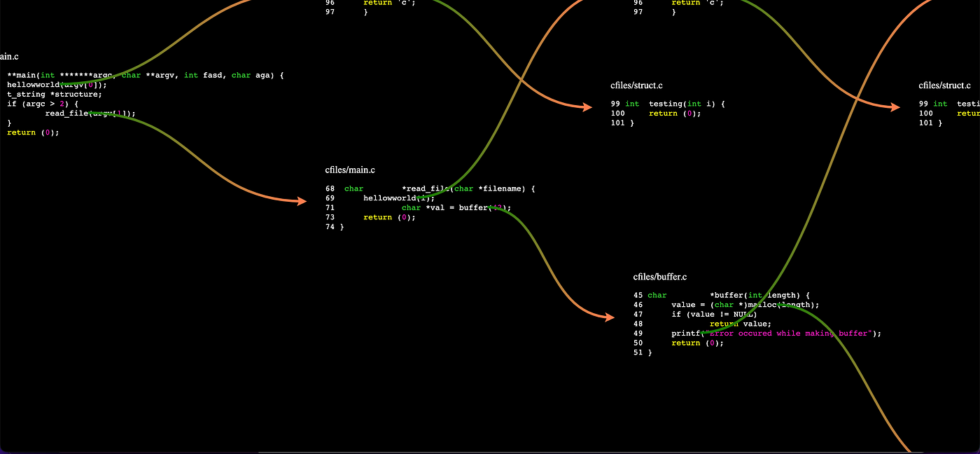Select line 68 char *read_file(char *filename)

[x=430, y=188]
